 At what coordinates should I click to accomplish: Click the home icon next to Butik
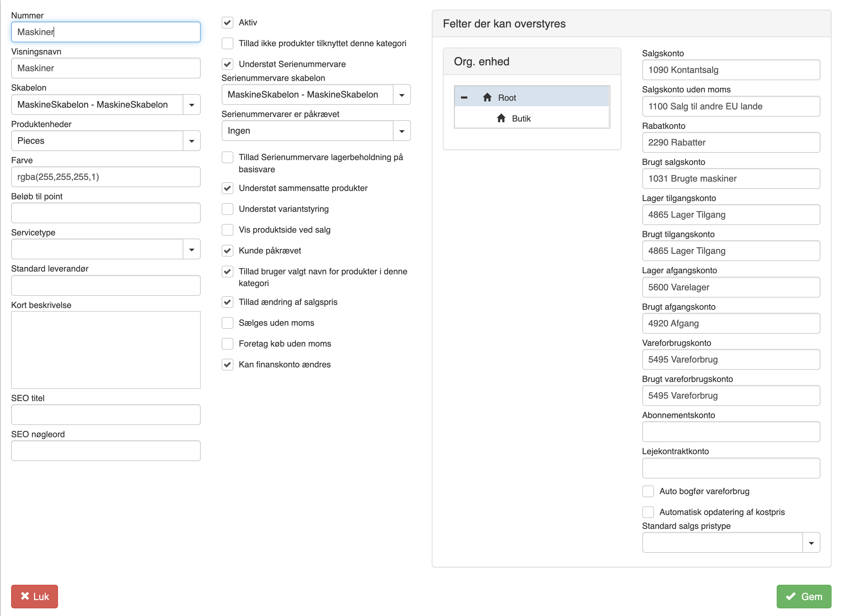[501, 118]
